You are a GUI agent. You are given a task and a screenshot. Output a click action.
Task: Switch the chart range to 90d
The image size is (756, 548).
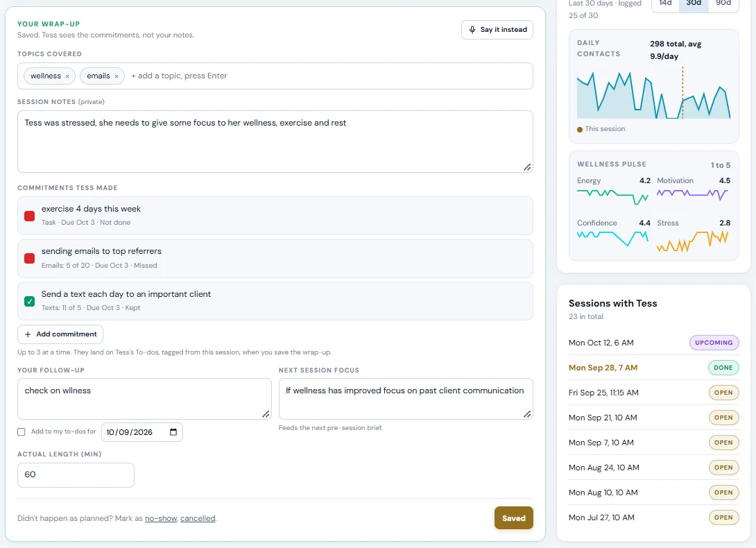723,3
